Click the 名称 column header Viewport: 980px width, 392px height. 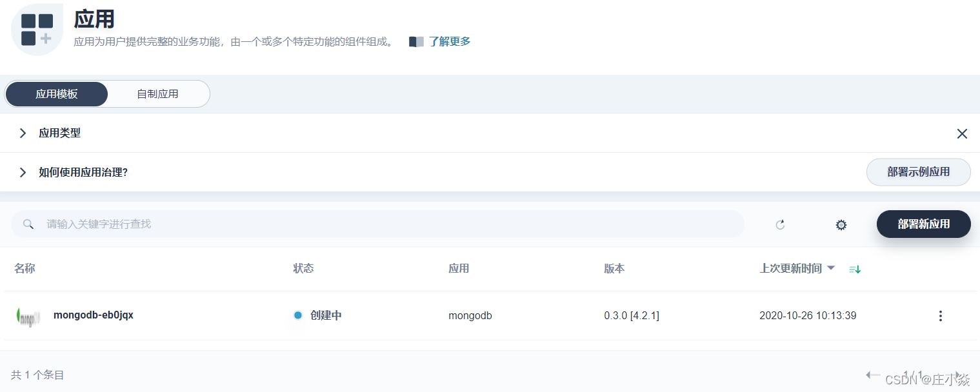tap(25, 268)
